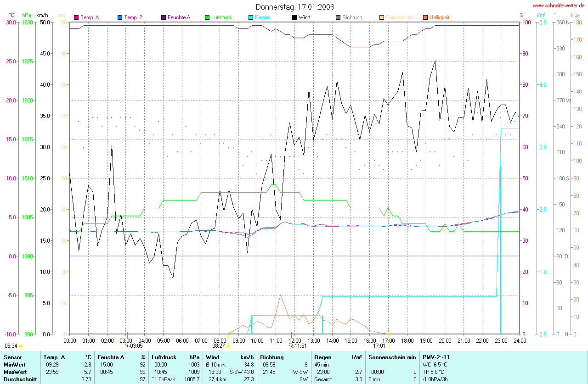Viewport: 588px width, 384px height.
Task: Click the gray Richtung legend swatch
Action: click(338, 17)
